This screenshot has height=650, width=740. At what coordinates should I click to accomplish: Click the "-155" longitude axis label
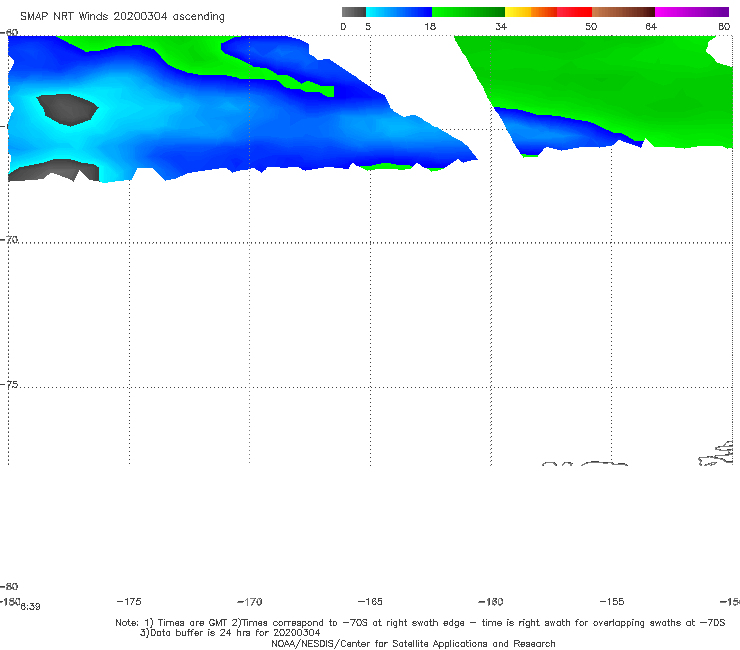point(612,601)
